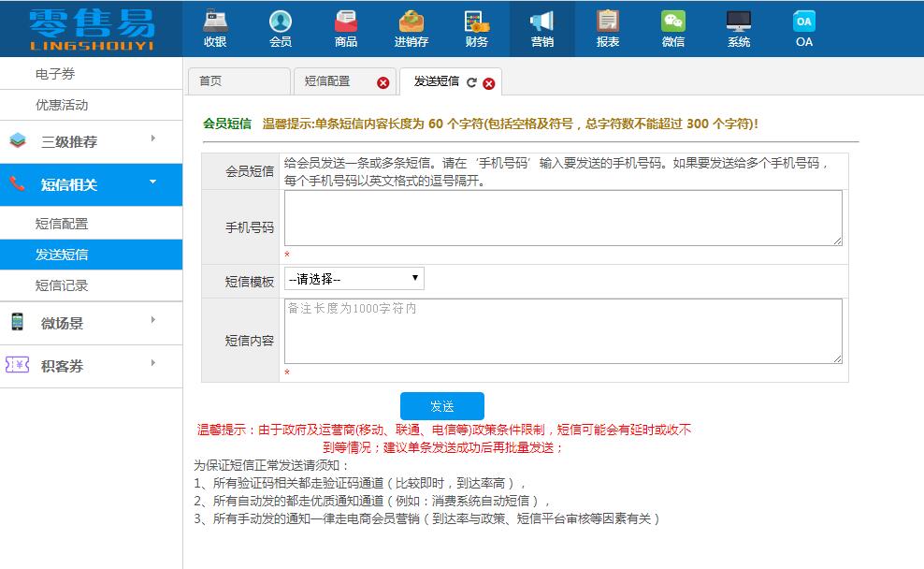Launch the OA module
This screenshot has width=924, height=569.
point(802,29)
